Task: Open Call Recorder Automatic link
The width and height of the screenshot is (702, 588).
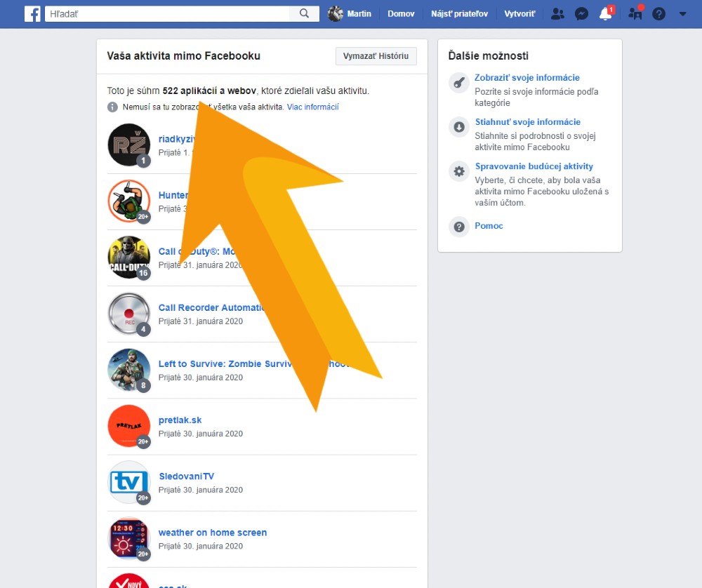Action: [x=211, y=307]
